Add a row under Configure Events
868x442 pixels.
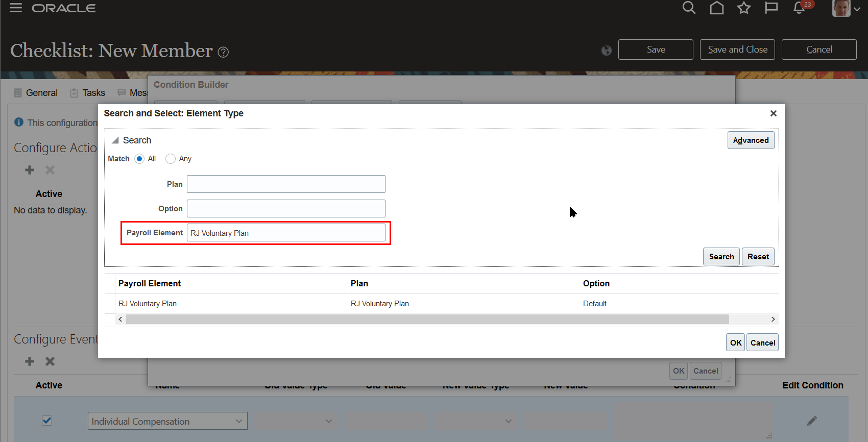click(x=30, y=361)
